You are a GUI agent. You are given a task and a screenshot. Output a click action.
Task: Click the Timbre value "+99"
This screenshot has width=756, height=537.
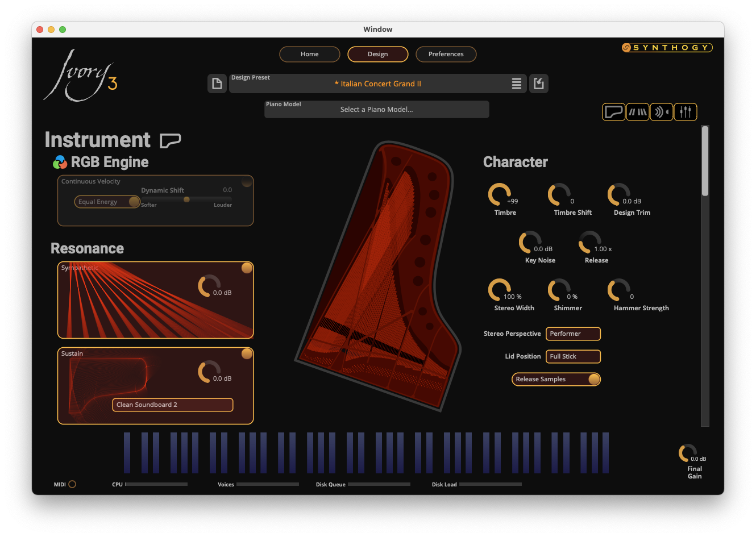[512, 201]
